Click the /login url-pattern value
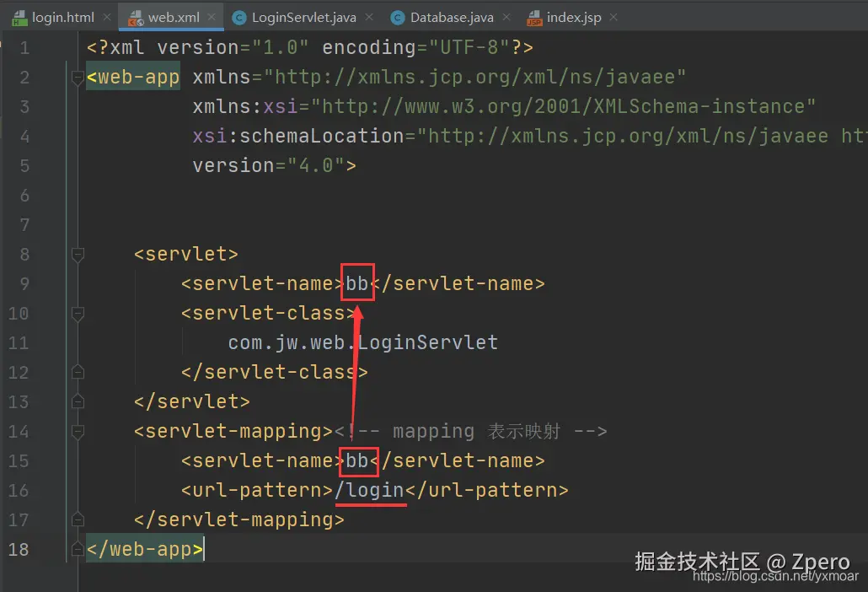The image size is (868, 592). [369, 490]
